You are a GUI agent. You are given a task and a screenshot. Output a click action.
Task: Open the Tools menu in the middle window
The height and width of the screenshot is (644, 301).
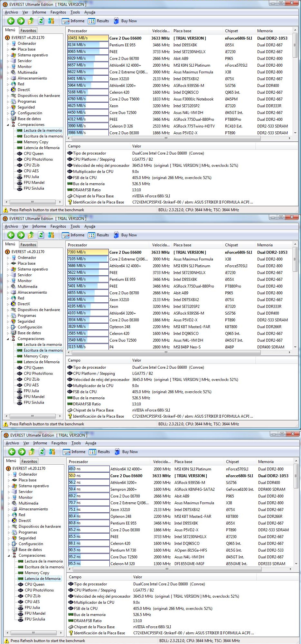(x=75, y=226)
